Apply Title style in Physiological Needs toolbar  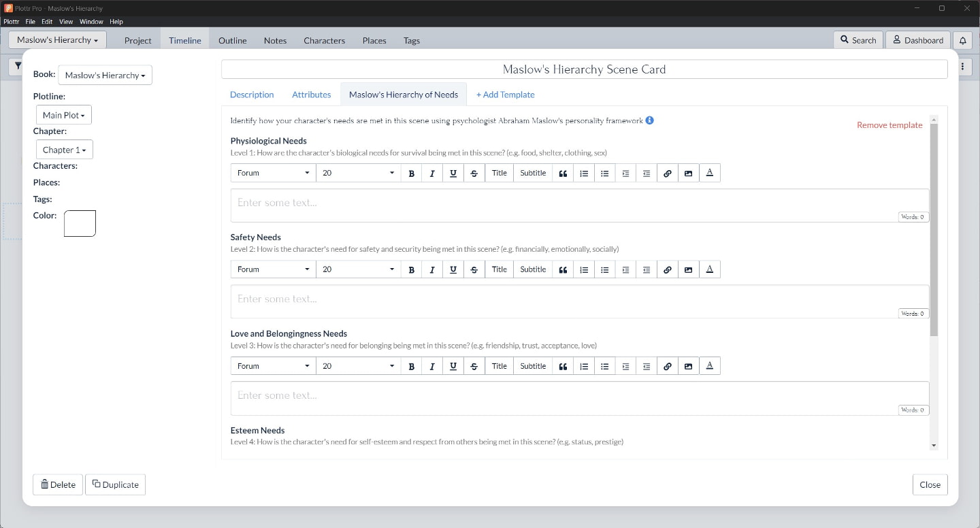tap(500, 173)
